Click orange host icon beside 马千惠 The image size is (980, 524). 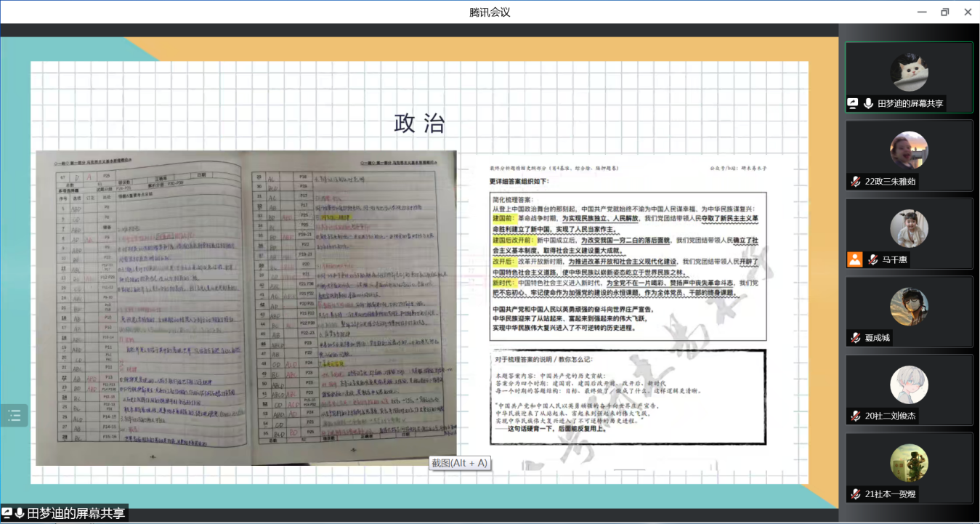coord(854,259)
